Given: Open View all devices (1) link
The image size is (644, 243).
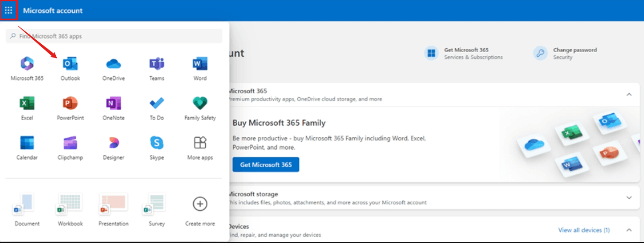Looking at the screenshot, I should (x=584, y=230).
